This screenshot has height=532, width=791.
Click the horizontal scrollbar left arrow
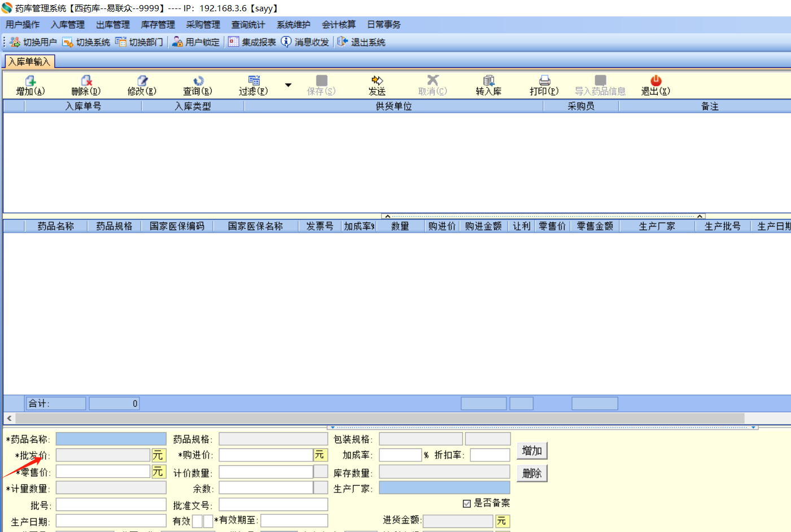pos(9,418)
